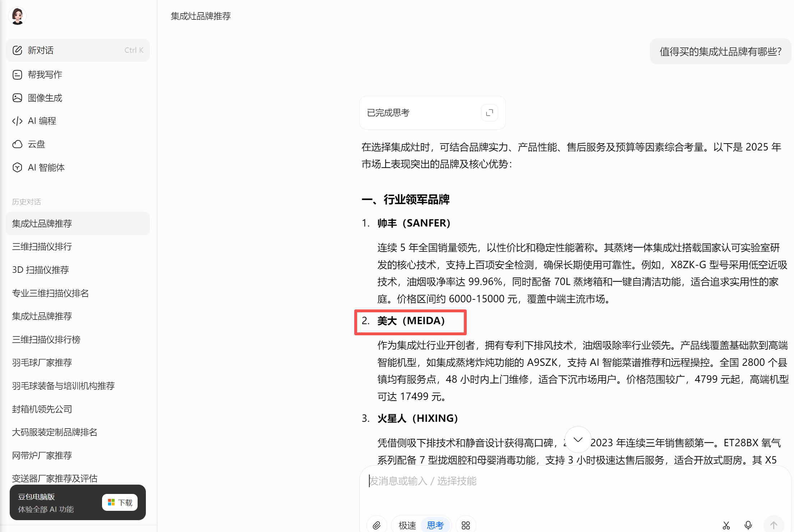Open AI 编程 coding tool
Image resolution: width=794 pixels, height=532 pixels.
coord(42,121)
